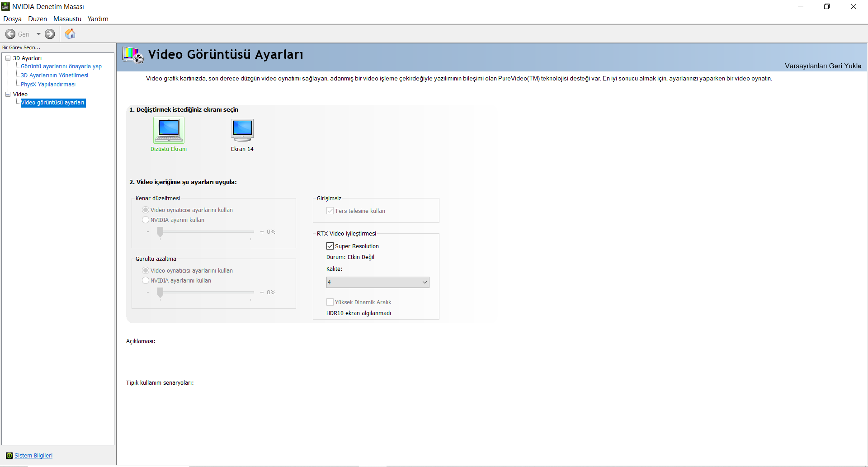
Task: Select Gürültü azaltma video player settings radio
Action: (146, 270)
